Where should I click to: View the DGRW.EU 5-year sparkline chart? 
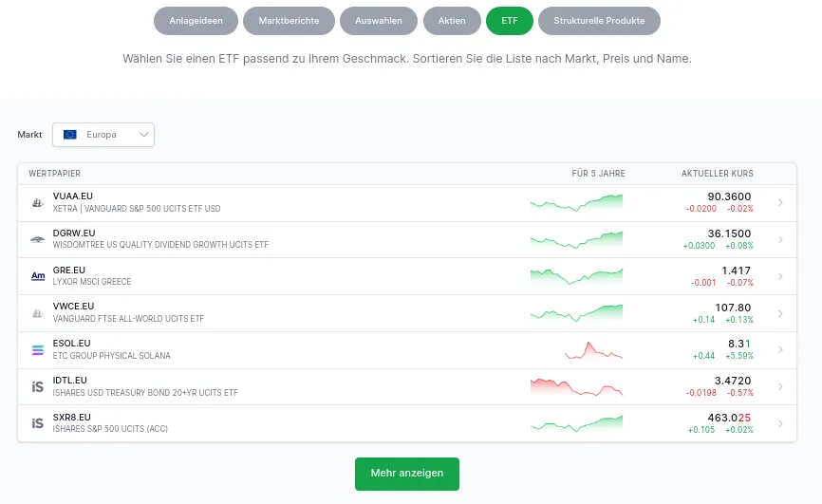click(x=577, y=240)
